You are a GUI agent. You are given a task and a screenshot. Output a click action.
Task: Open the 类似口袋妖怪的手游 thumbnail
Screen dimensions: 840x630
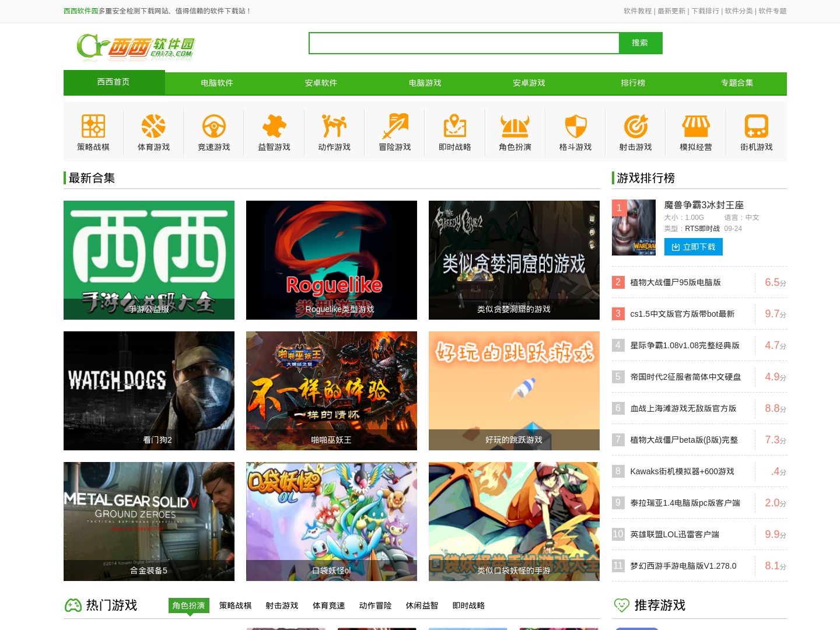(514, 521)
